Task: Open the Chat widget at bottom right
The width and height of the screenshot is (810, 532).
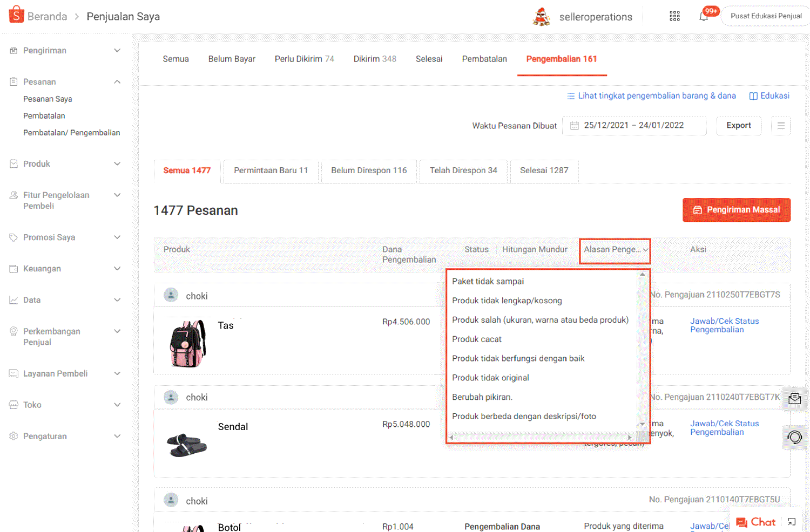Action: pos(755,521)
